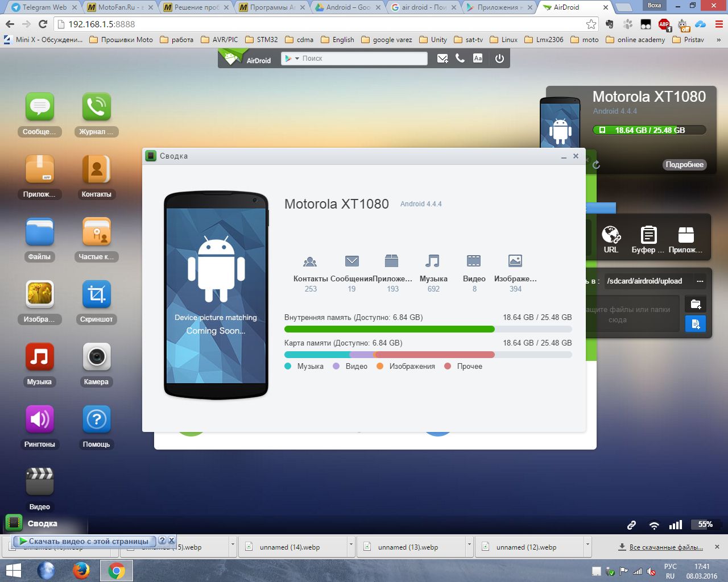Click the Wi-Fi status icon in AirDroid bar

tap(654, 525)
